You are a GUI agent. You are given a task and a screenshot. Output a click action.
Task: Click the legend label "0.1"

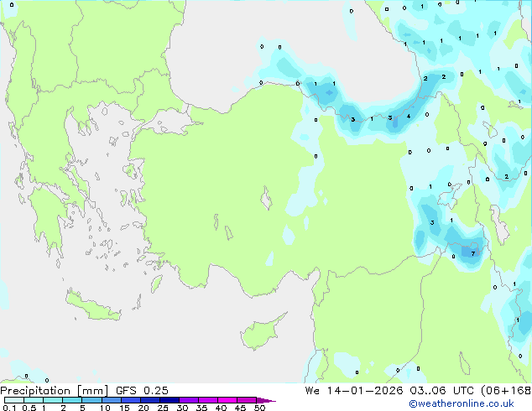tap(9, 408)
